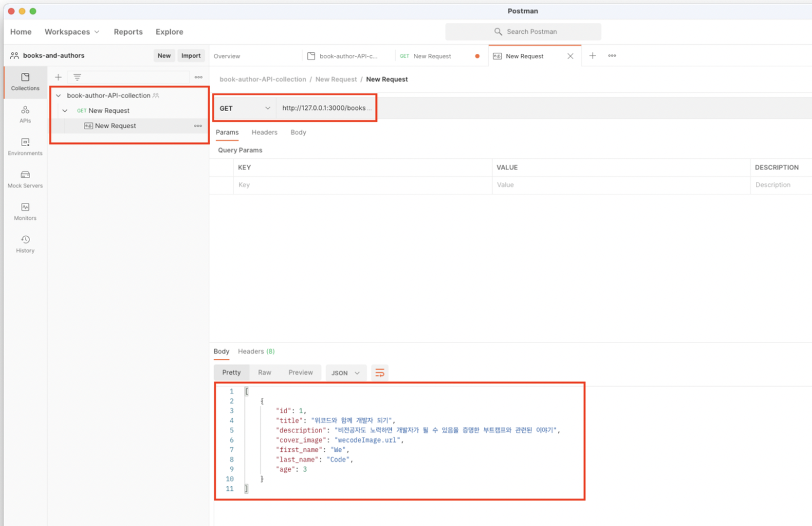
Task: Open the collections pane more options menu
Action: point(198,77)
